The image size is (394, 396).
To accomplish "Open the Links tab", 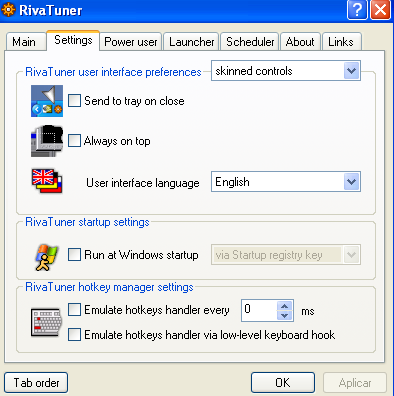I will point(341,42).
